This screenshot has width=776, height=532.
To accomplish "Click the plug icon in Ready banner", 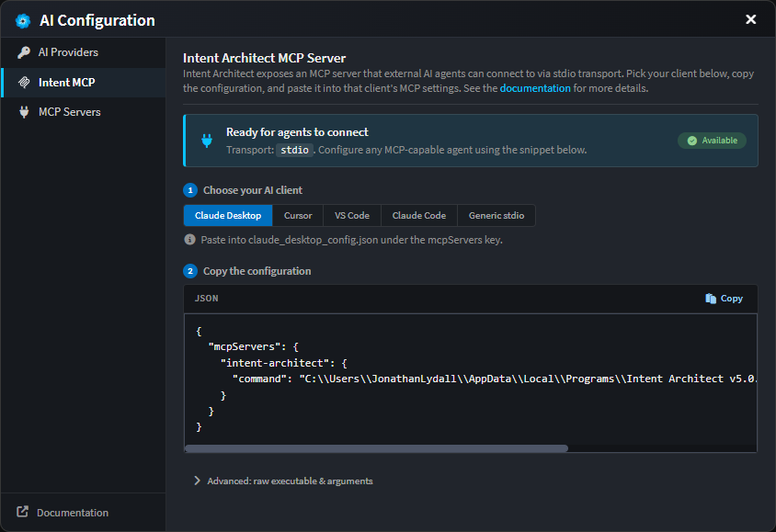I will coord(207,141).
